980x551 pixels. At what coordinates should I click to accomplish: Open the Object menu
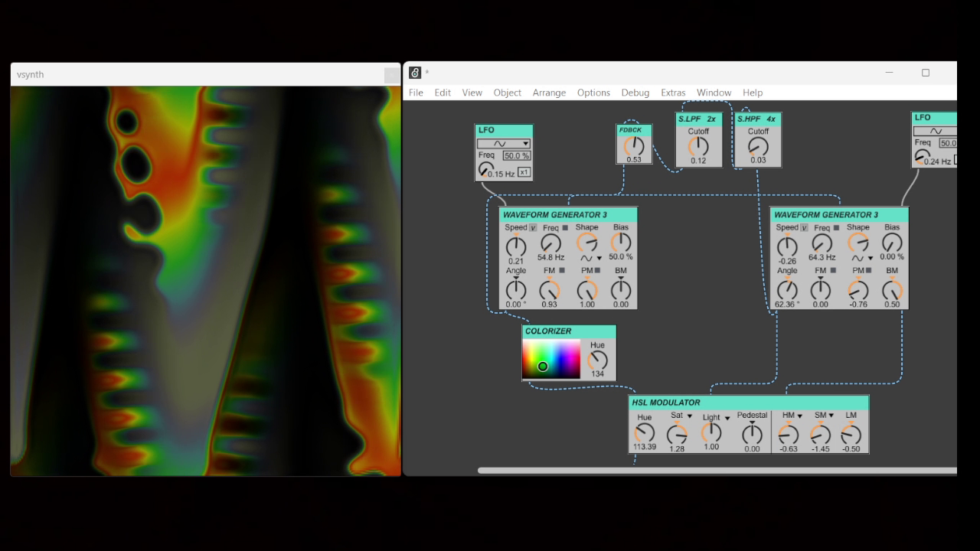(507, 93)
